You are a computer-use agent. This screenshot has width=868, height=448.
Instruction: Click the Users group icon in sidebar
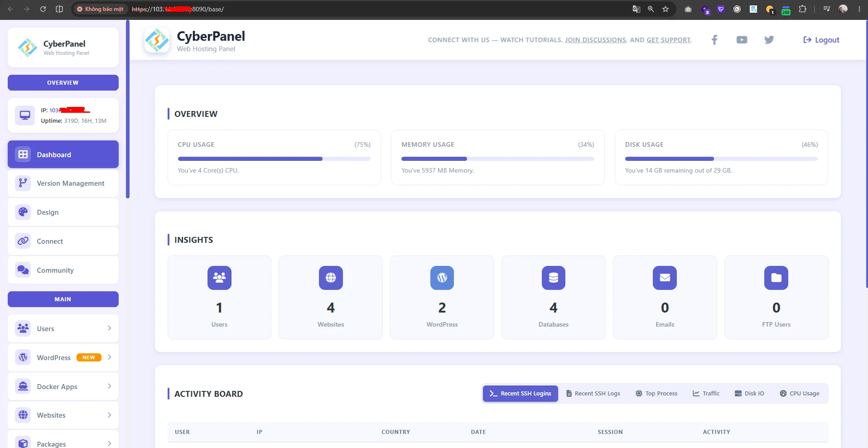[x=23, y=328]
